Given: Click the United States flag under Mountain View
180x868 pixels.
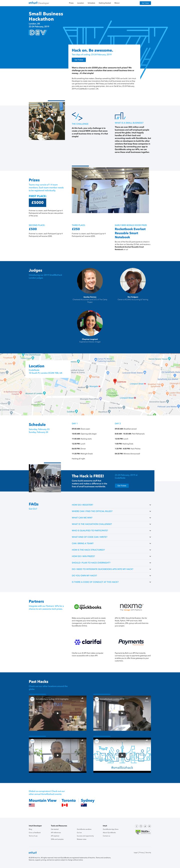Looking at the screenshot, I should coord(32,805).
